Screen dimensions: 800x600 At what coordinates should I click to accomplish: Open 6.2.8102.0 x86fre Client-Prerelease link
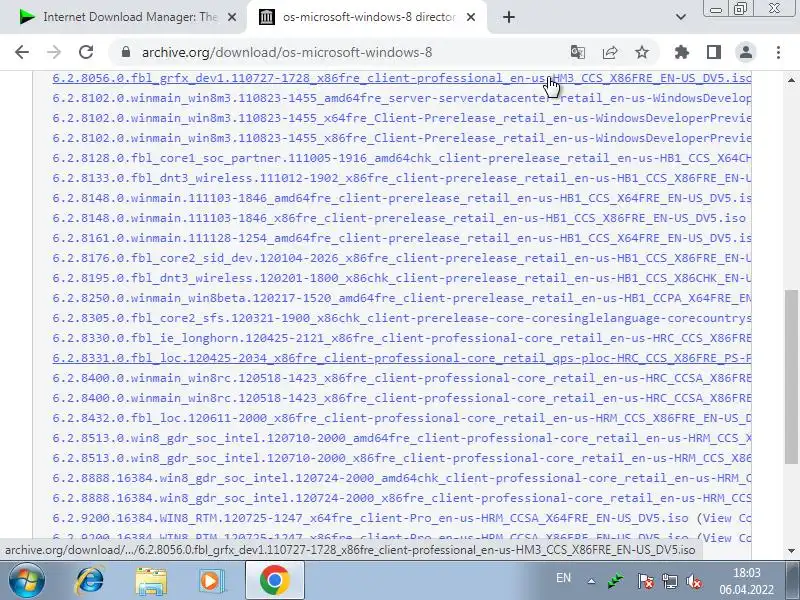(402, 138)
